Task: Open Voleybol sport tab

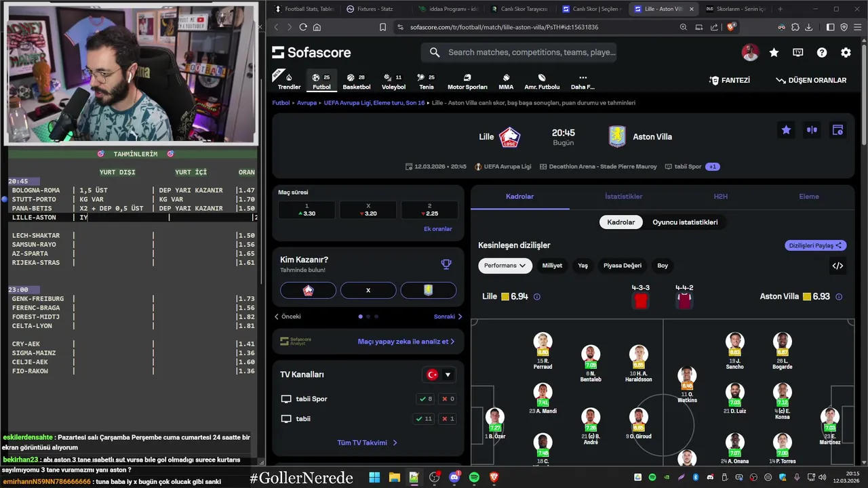Action: point(393,81)
